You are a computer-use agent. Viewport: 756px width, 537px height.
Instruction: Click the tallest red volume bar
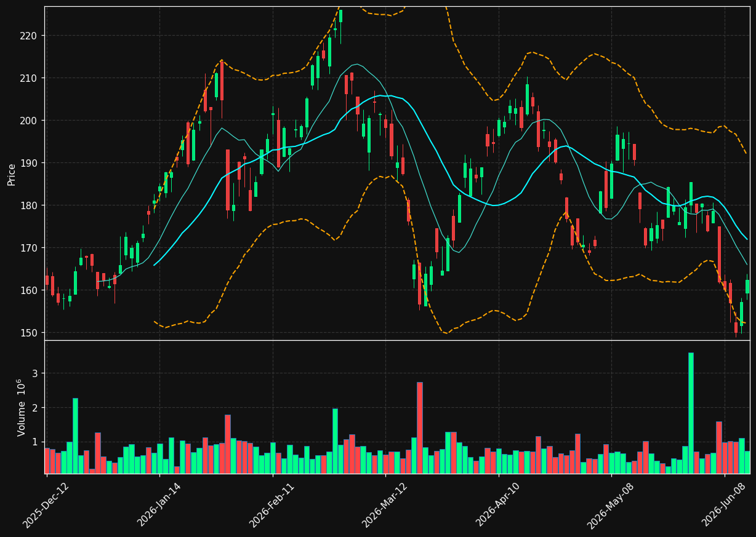[x=420, y=428]
